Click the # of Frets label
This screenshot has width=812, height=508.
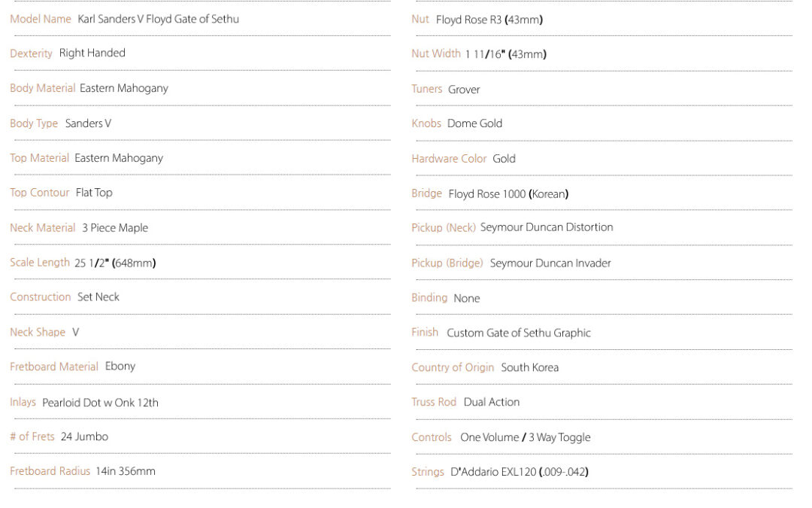coord(32,437)
